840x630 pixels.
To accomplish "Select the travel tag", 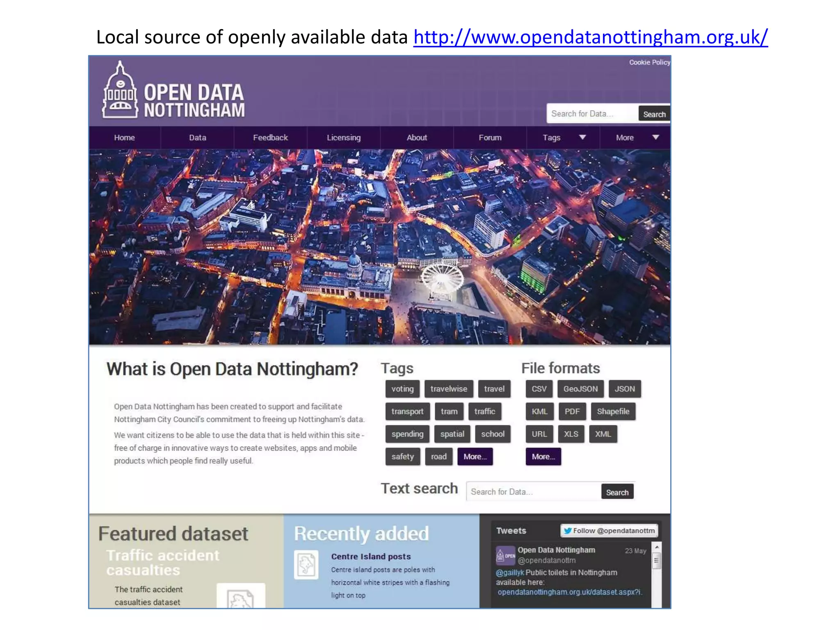I will tap(494, 389).
